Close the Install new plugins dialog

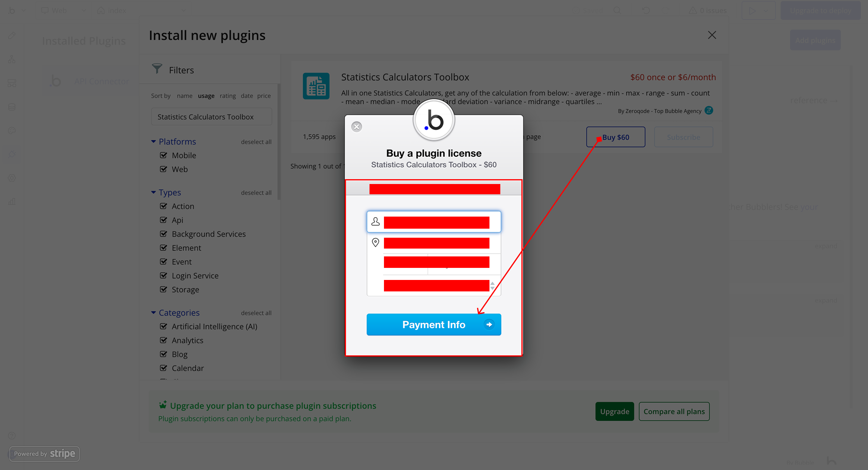coord(712,35)
